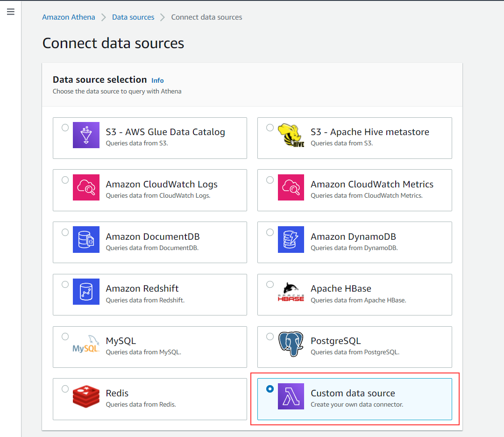This screenshot has width=504, height=437.
Task: Pick the Apache HBase radio button
Action: (x=270, y=284)
